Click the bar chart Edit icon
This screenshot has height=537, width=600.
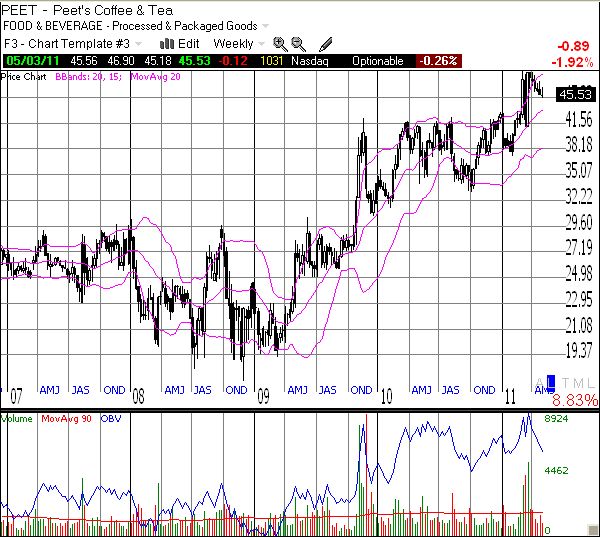[167, 44]
